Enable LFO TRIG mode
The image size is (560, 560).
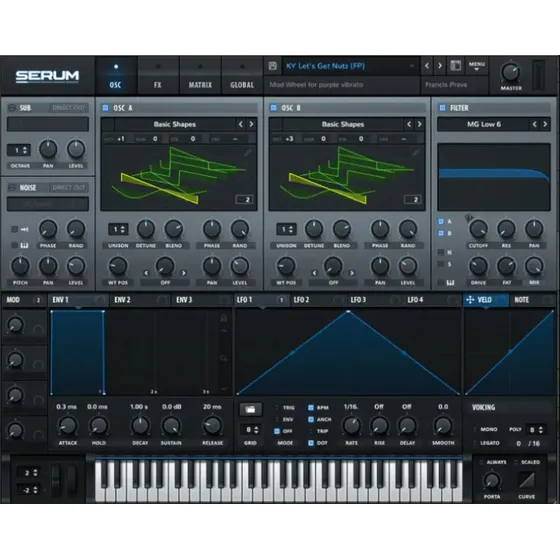pyautogui.click(x=276, y=408)
